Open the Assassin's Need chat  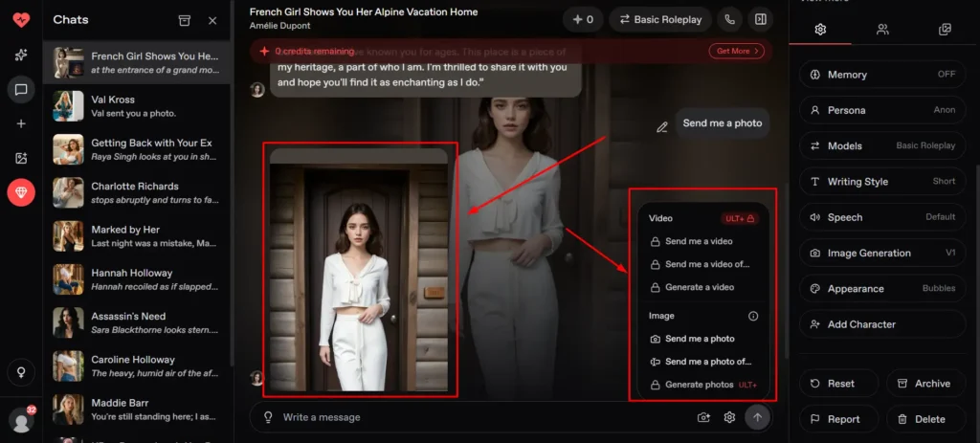(x=136, y=322)
